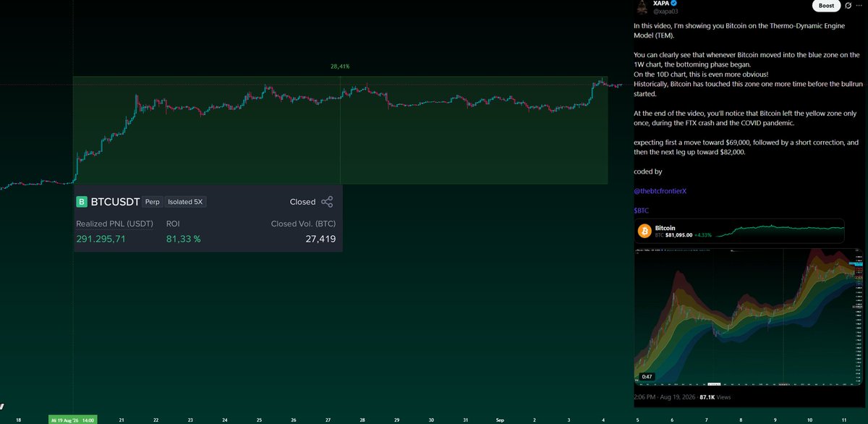Viewport: 868px width, 424px height.
Task: Click the Sep label on the time axis
Action: point(500,419)
